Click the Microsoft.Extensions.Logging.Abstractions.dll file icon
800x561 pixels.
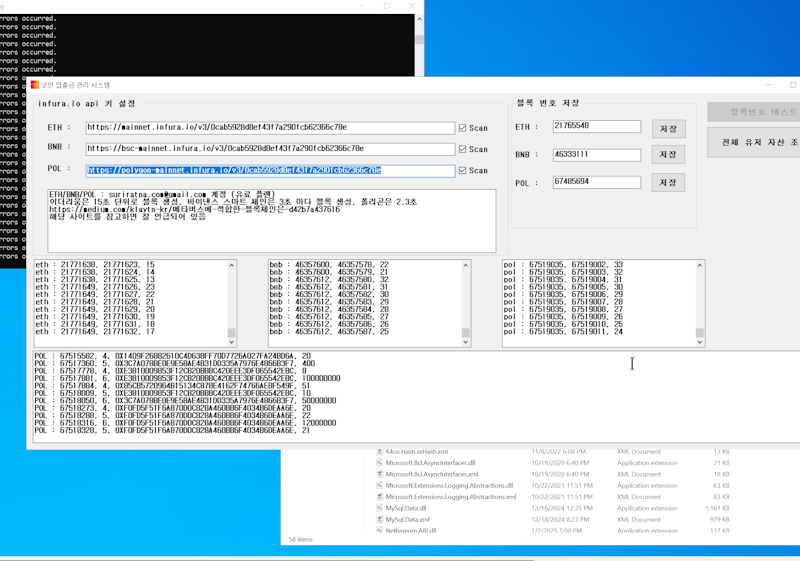click(380, 486)
